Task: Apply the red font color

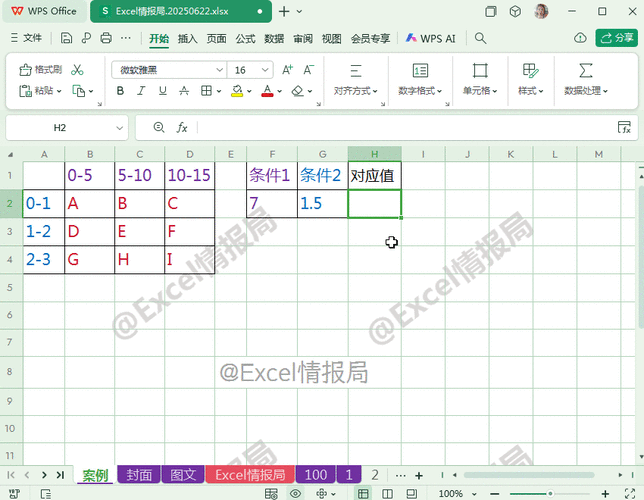Action: [x=267, y=91]
